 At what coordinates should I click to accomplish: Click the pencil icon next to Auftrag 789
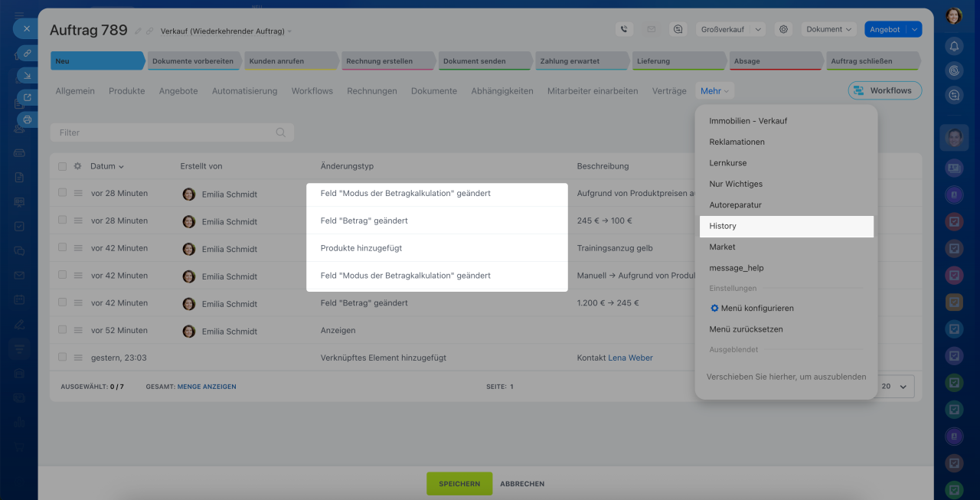pos(139,31)
